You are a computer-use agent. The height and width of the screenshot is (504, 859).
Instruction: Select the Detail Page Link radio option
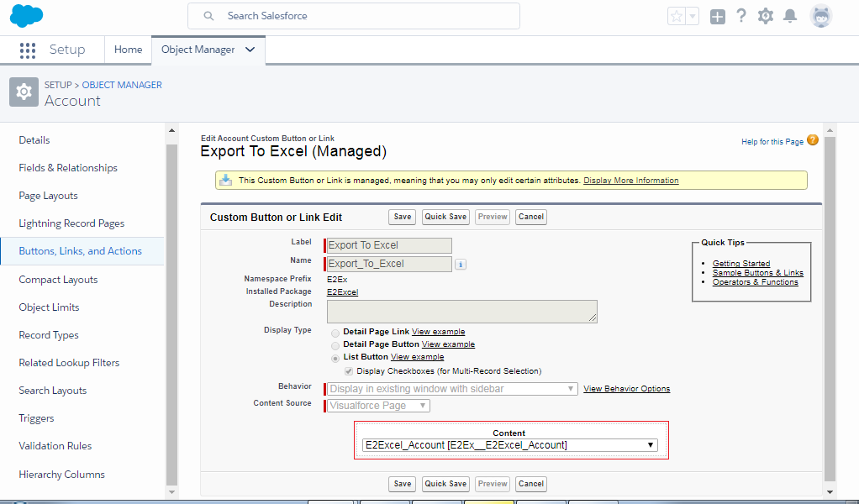[335, 332]
